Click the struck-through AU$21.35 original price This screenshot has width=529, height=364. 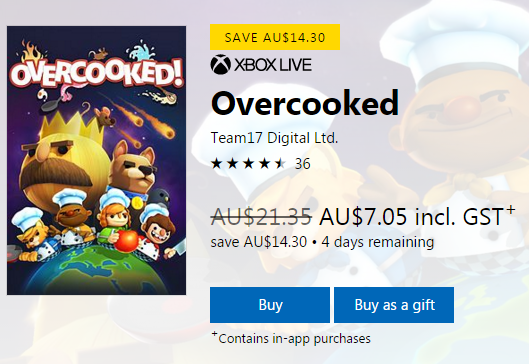coord(261,216)
